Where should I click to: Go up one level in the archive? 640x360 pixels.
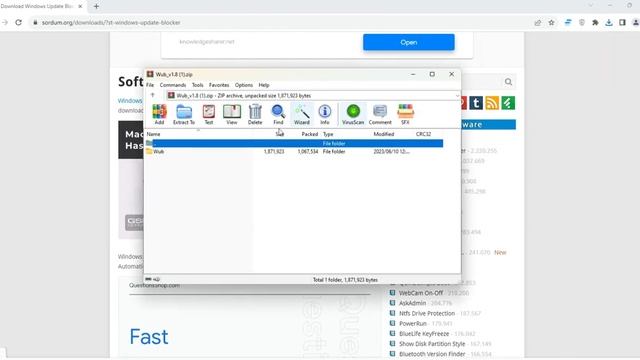coord(153,95)
